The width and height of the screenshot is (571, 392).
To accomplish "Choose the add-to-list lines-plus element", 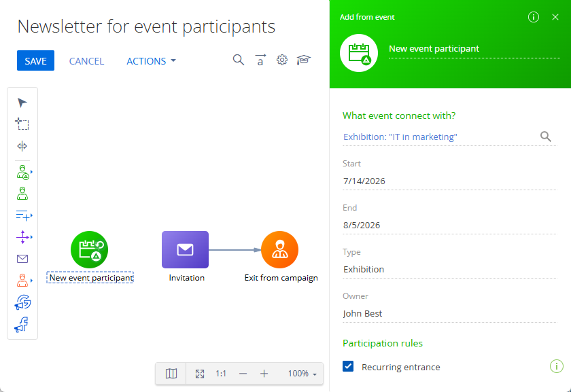I will point(23,215).
